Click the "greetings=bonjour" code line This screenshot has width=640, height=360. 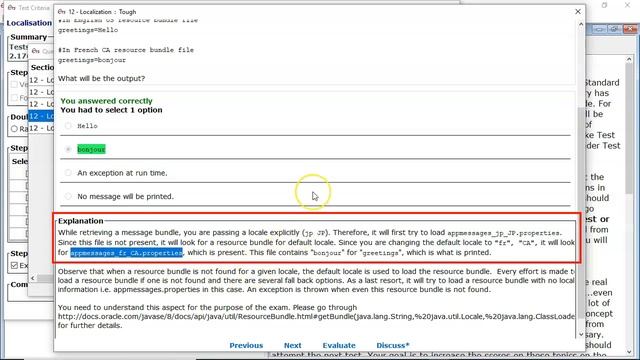coord(92,60)
